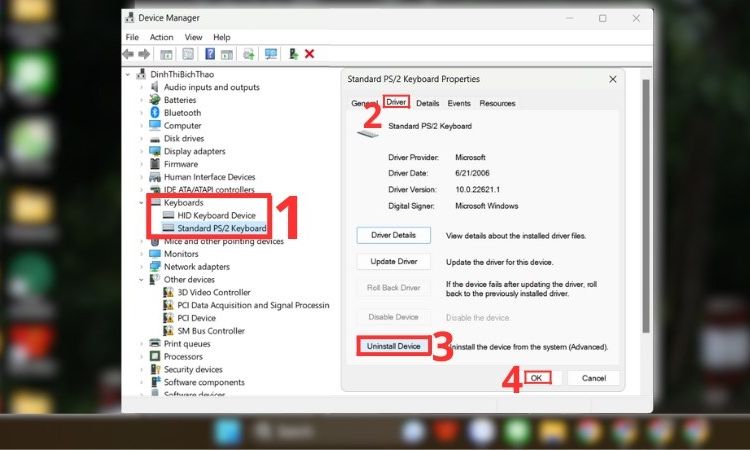Expand the Display adapters node
This screenshot has height=450, width=750.
[x=140, y=151]
